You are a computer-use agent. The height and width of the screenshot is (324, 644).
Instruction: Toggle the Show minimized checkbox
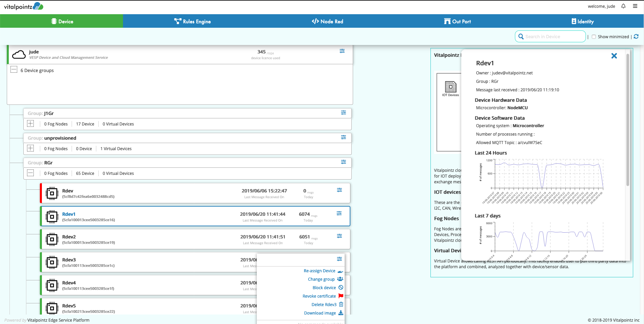point(594,37)
